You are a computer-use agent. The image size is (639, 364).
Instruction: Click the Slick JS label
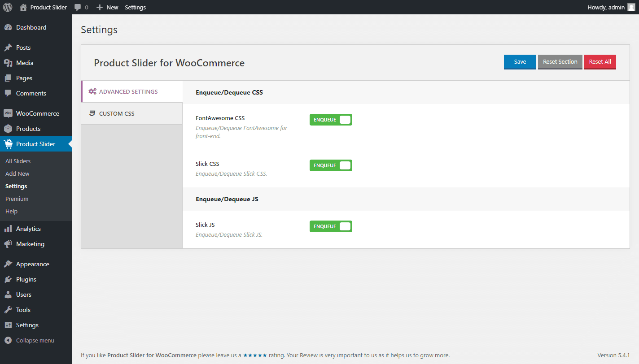tap(205, 225)
